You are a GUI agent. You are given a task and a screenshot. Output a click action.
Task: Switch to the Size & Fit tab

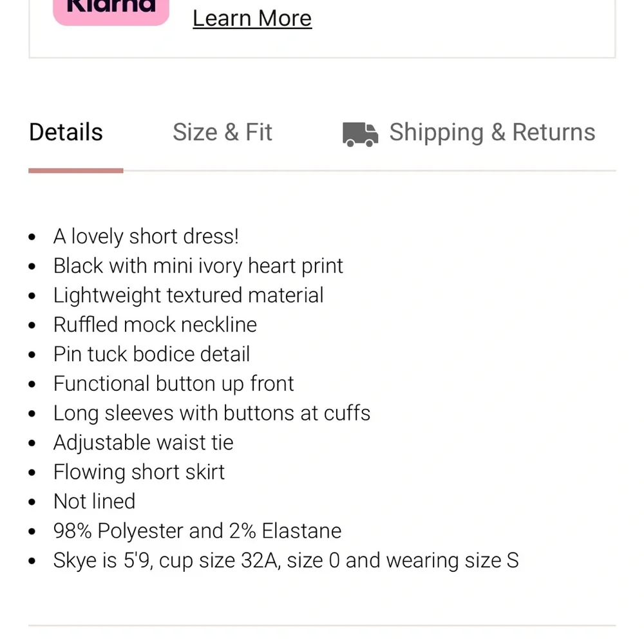point(222,132)
